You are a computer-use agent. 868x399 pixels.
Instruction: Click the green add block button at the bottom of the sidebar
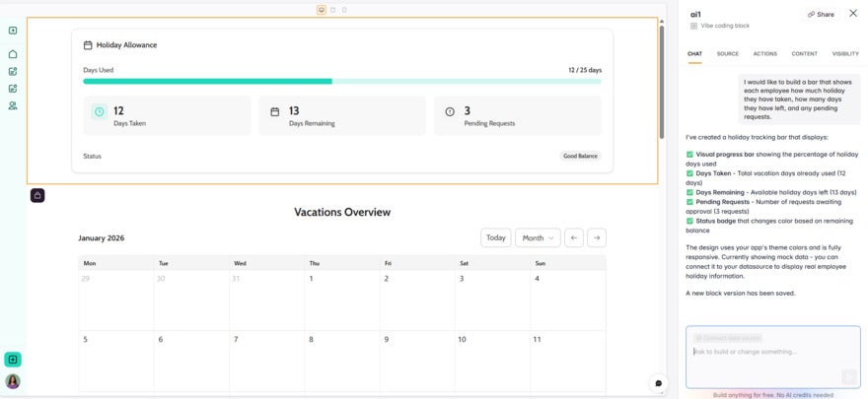[x=13, y=360]
